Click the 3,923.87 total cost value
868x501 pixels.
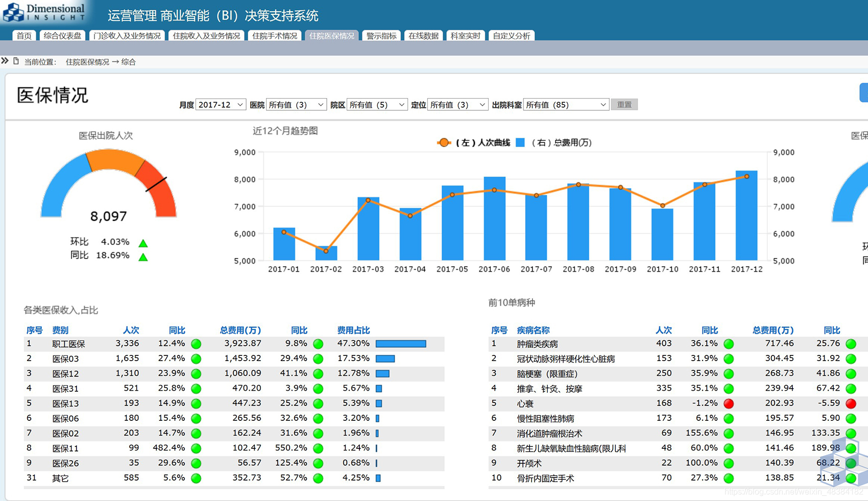[243, 344]
